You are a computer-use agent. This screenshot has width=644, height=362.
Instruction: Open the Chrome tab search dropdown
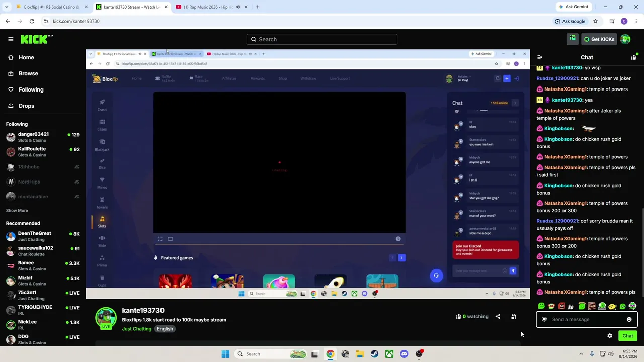pyautogui.click(x=7, y=7)
